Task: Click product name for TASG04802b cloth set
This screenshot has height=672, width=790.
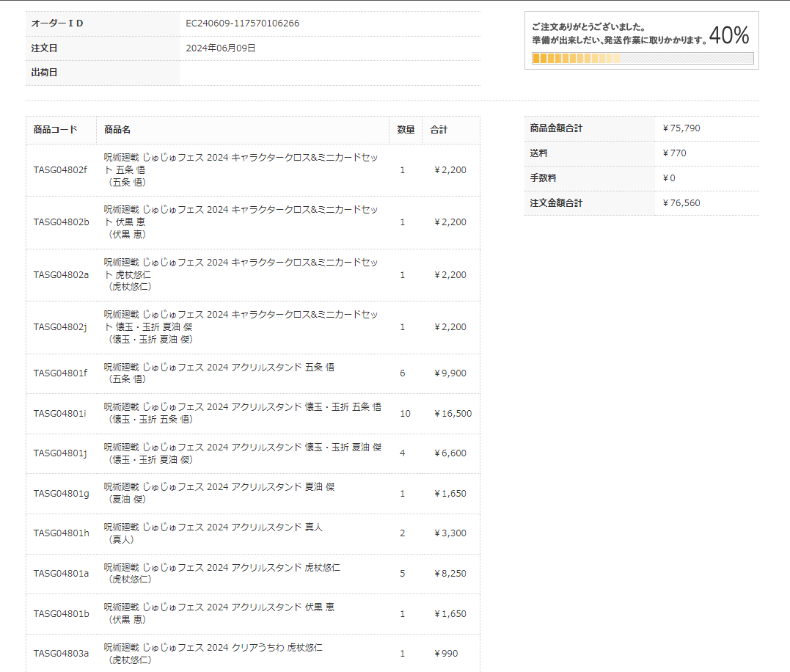Action: coord(241,222)
